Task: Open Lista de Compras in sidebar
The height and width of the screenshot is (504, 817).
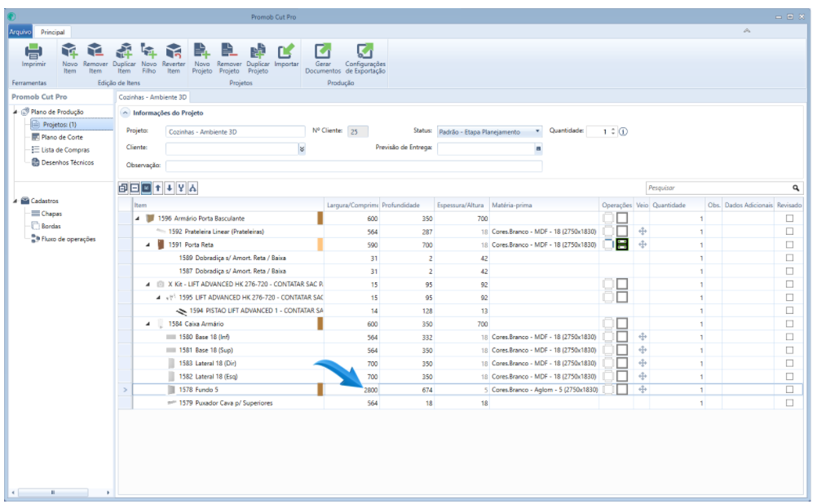Action: [x=64, y=150]
